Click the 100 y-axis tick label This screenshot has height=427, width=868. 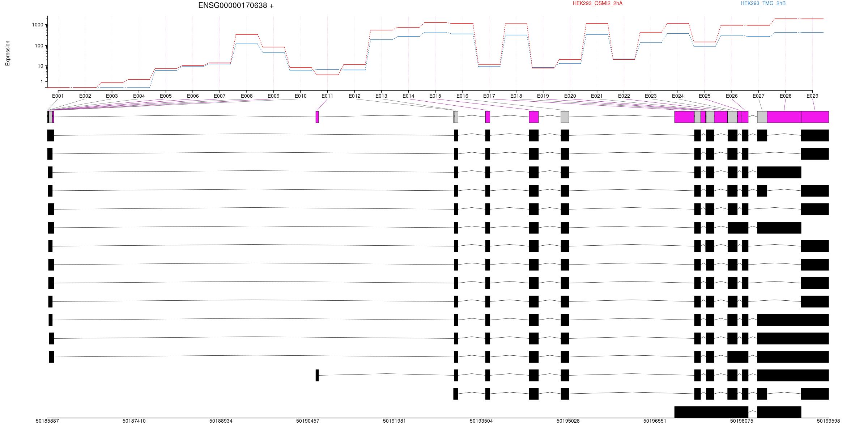coord(39,46)
